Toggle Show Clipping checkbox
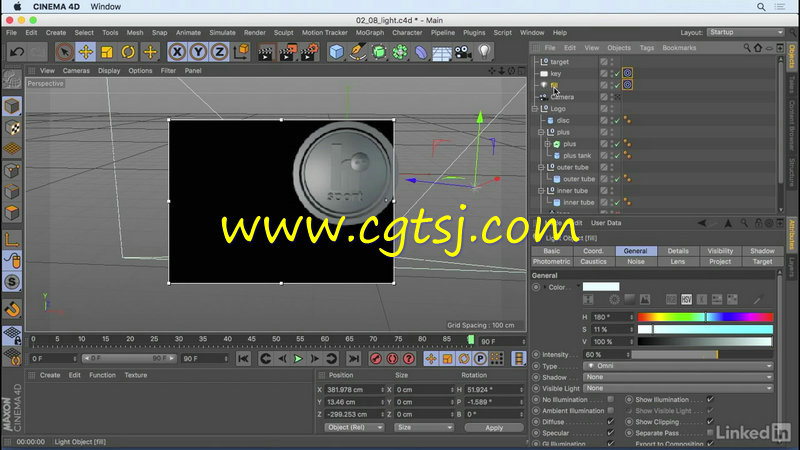This screenshot has width=800, height=450. tap(710, 422)
